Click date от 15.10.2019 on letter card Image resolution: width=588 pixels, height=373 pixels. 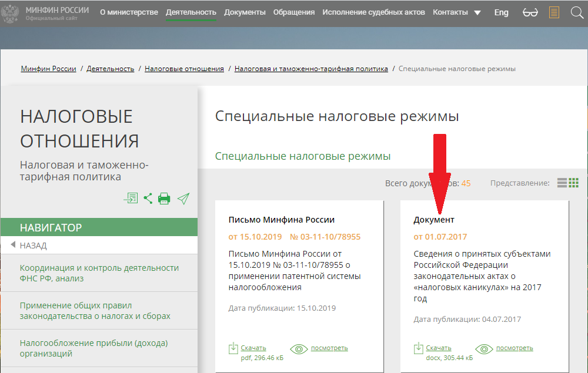(x=255, y=237)
